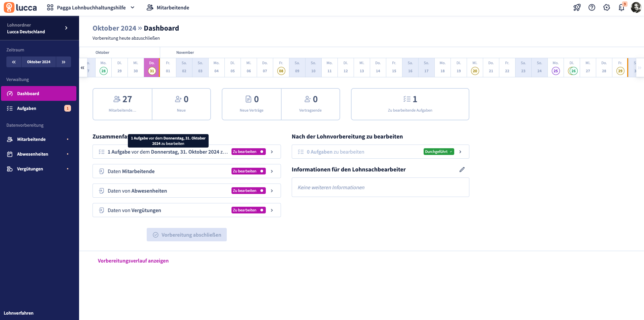Click the Lucca logo
The width and height of the screenshot is (644, 320).
click(x=20, y=7)
